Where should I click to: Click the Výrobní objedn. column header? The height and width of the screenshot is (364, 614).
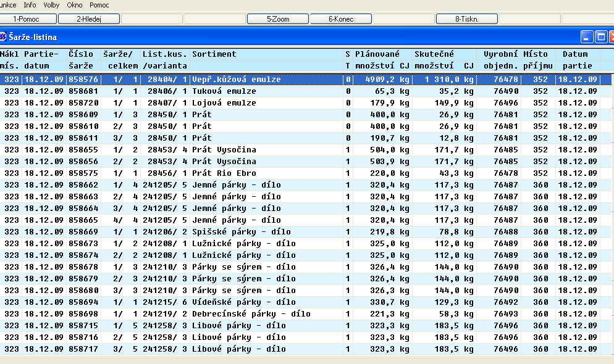click(x=500, y=60)
